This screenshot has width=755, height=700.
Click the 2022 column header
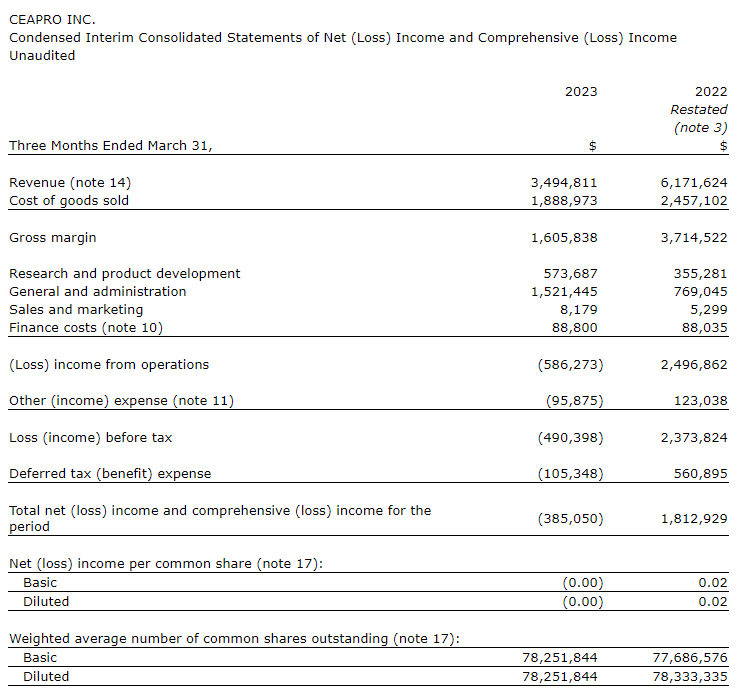click(x=711, y=91)
